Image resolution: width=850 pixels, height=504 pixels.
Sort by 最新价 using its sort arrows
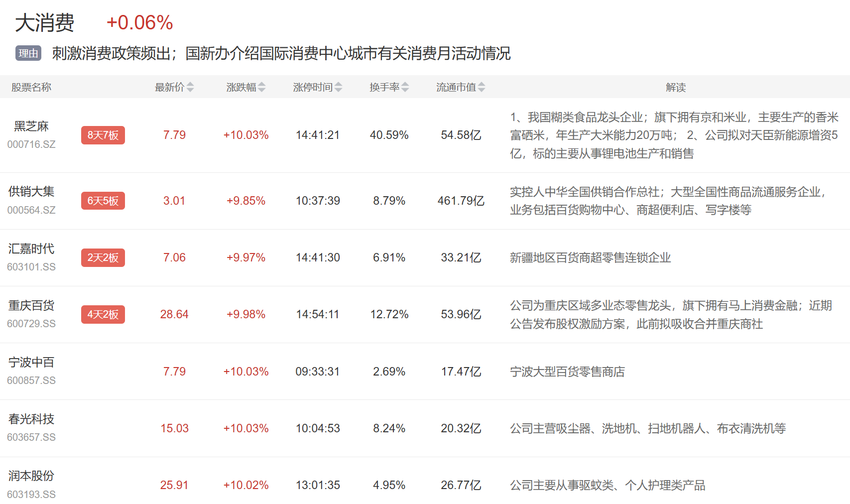(x=190, y=87)
